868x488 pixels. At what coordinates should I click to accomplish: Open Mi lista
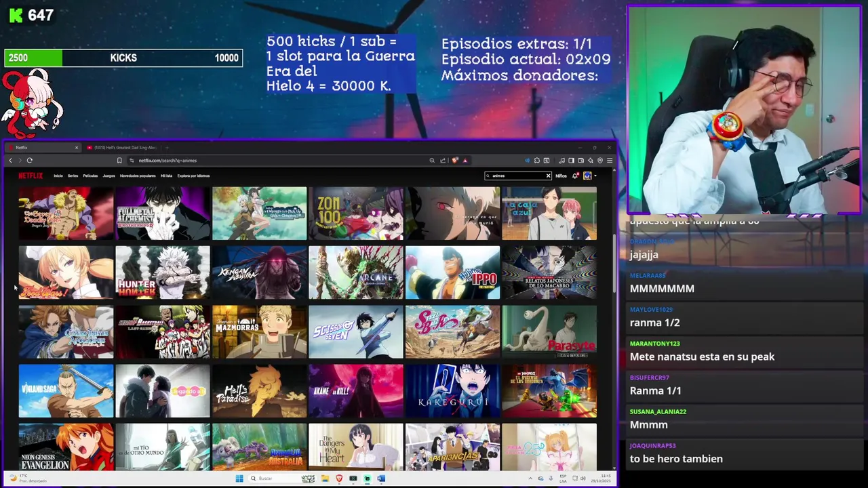click(166, 176)
